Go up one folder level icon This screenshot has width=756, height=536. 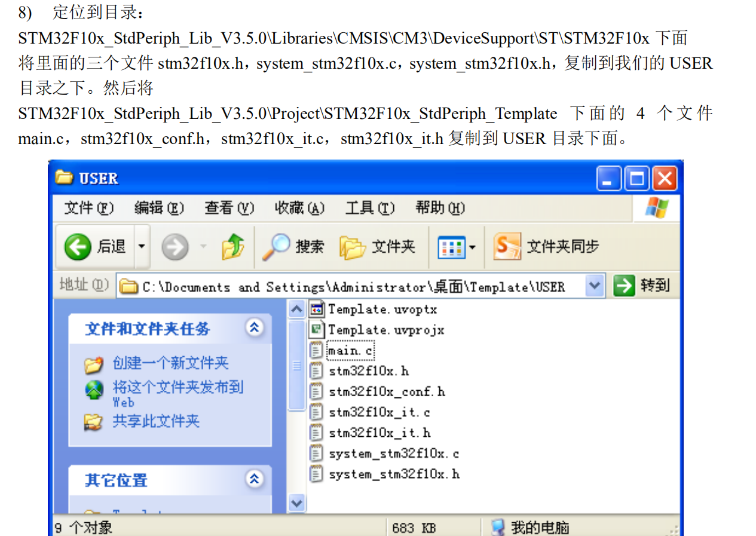point(232,246)
